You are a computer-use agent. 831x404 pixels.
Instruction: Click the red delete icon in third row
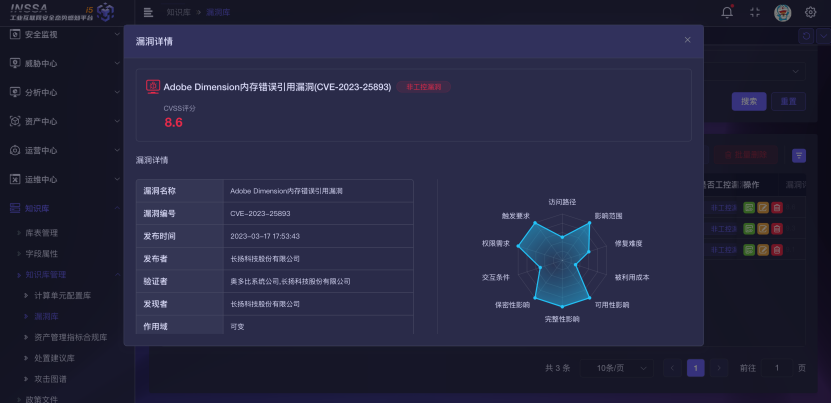coord(776,249)
